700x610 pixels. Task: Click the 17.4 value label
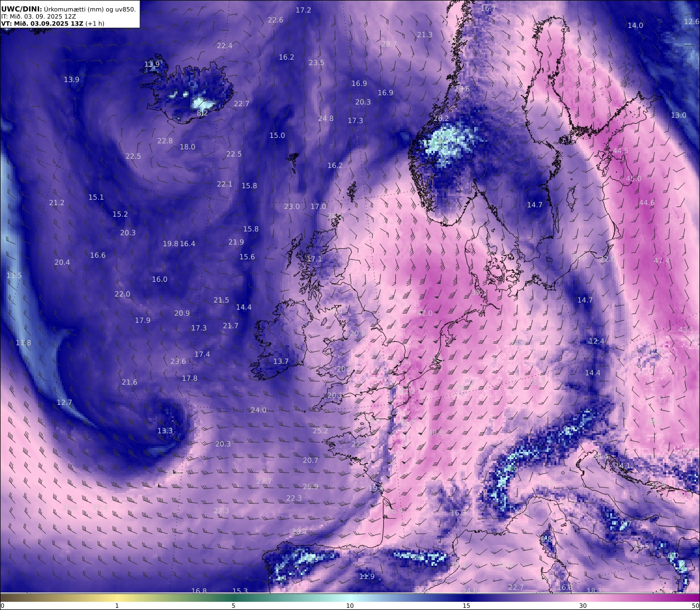pos(202,354)
